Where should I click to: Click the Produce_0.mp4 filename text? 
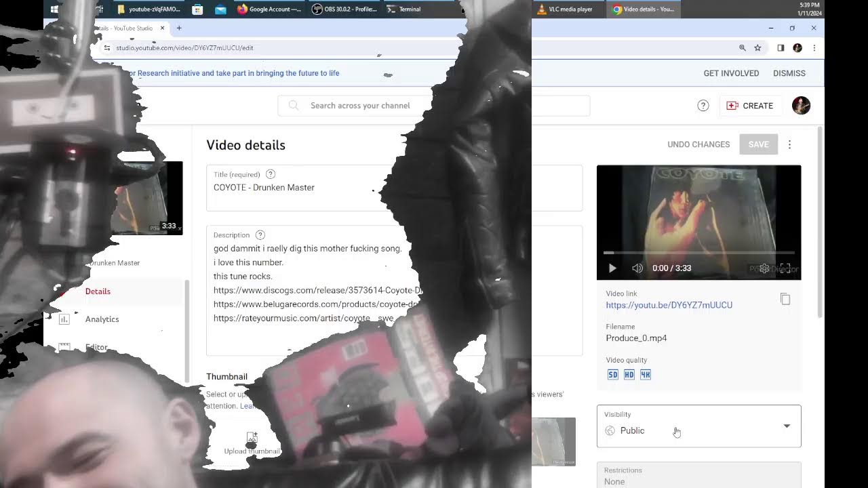[636, 338]
